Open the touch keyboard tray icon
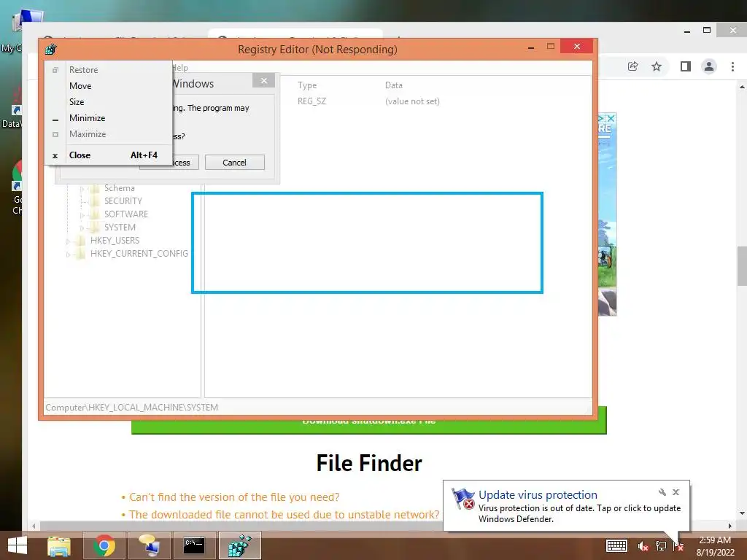The width and height of the screenshot is (747, 560). [x=616, y=546]
